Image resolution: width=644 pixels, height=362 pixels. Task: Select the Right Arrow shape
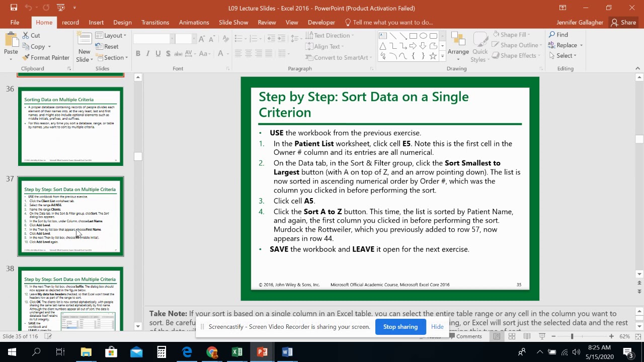(x=413, y=46)
